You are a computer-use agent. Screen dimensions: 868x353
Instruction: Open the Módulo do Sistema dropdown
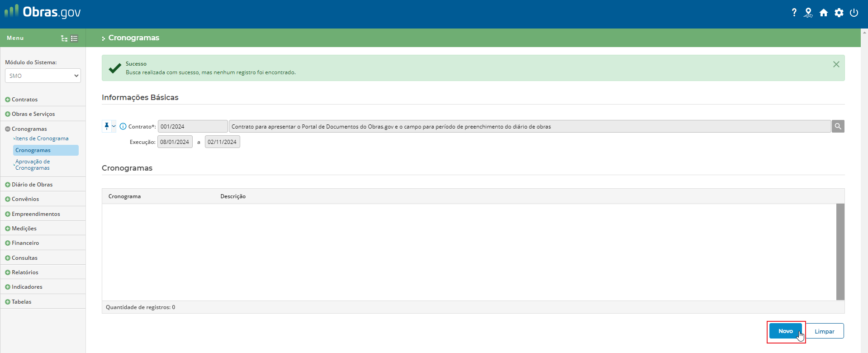point(43,76)
